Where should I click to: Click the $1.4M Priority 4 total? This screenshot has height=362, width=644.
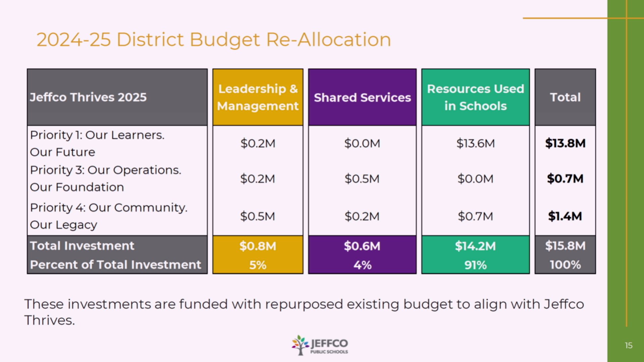[565, 216]
